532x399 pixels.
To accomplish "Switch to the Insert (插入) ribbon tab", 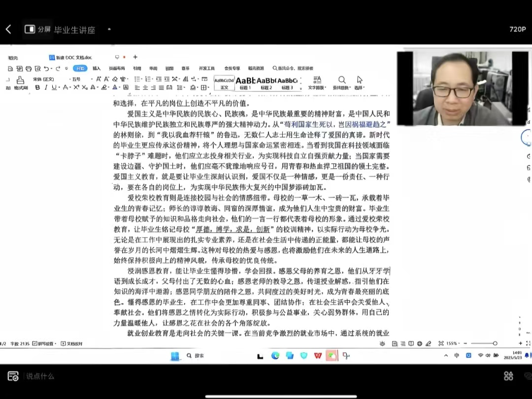I will point(97,68).
